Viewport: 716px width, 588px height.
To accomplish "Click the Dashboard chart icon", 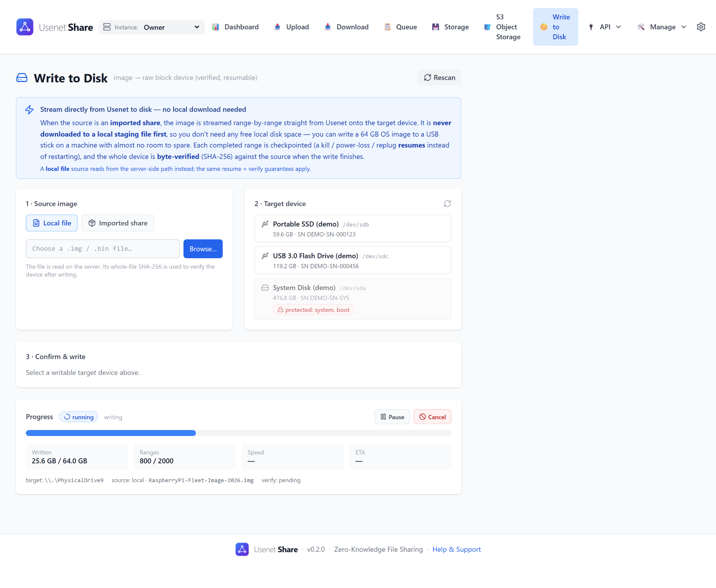I will [216, 27].
